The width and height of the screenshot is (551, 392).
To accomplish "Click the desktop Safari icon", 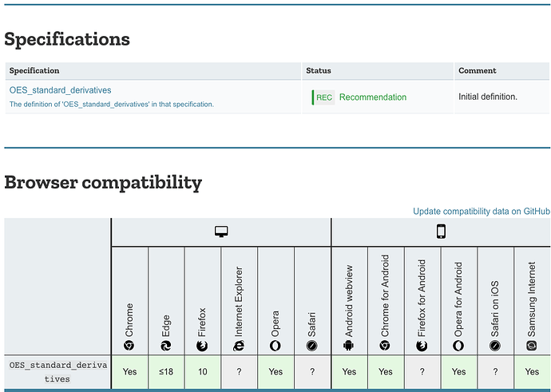I will (312, 346).
